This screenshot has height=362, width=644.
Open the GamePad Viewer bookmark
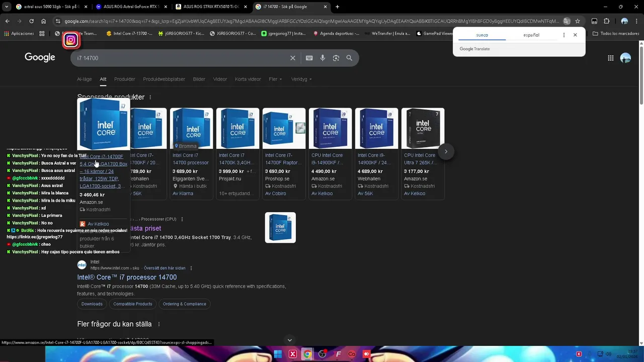pos(434,34)
